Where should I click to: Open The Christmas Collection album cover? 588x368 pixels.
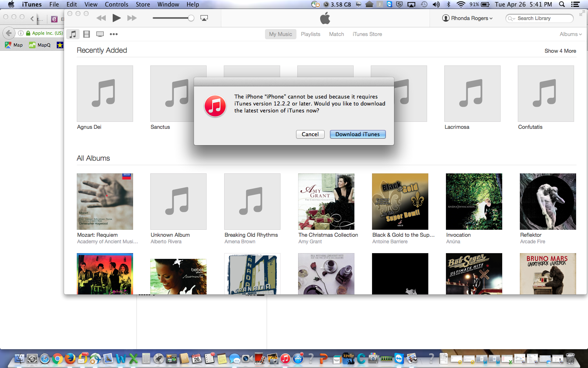[x=326, y=202]
